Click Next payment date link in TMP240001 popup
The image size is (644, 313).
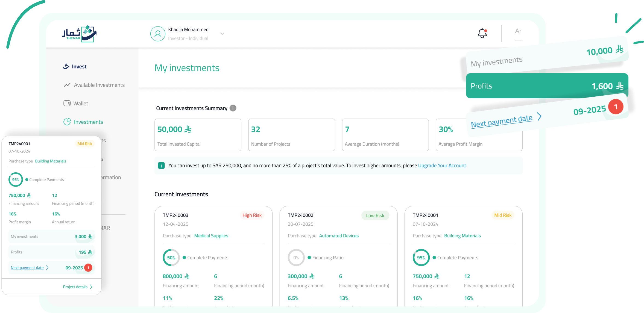27,268
